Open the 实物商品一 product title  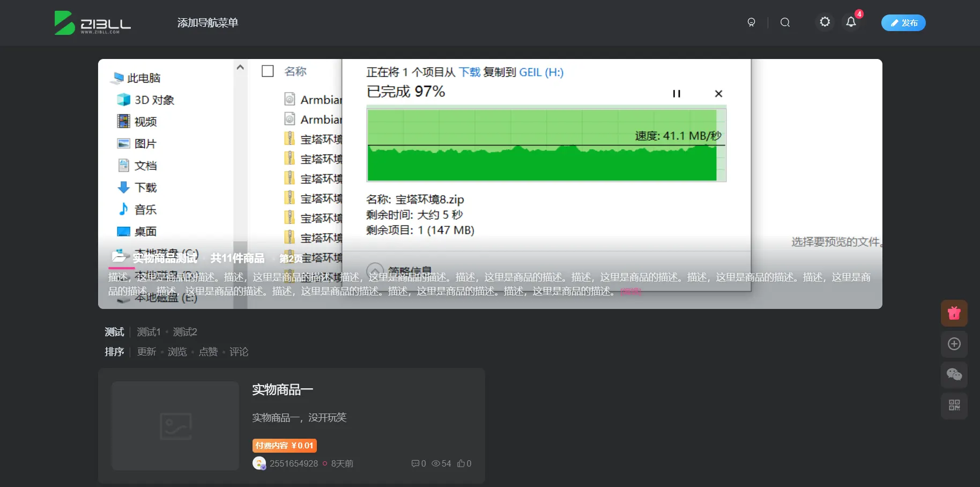point(283,390)
